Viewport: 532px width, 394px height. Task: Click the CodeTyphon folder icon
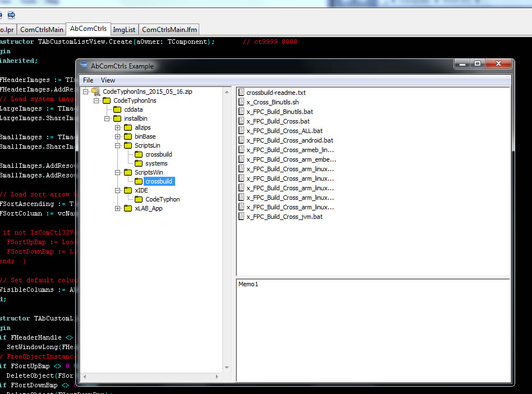pyautogui.click(x=139, y=199)
